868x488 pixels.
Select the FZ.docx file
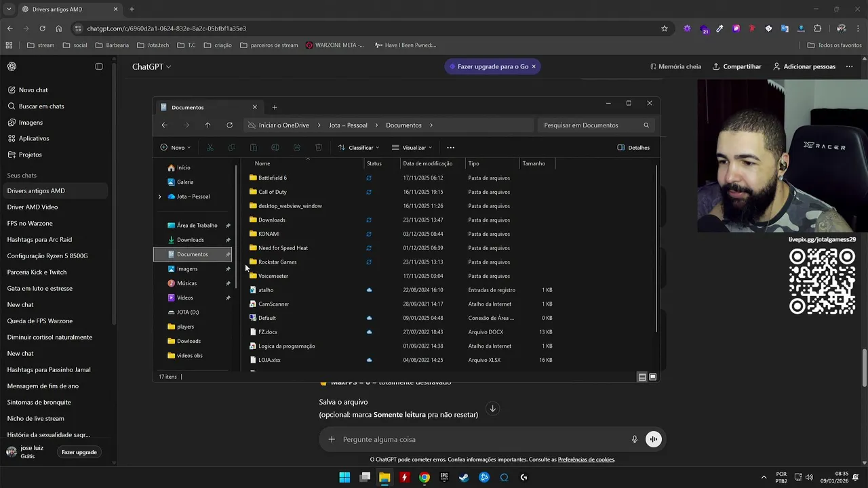264,332
